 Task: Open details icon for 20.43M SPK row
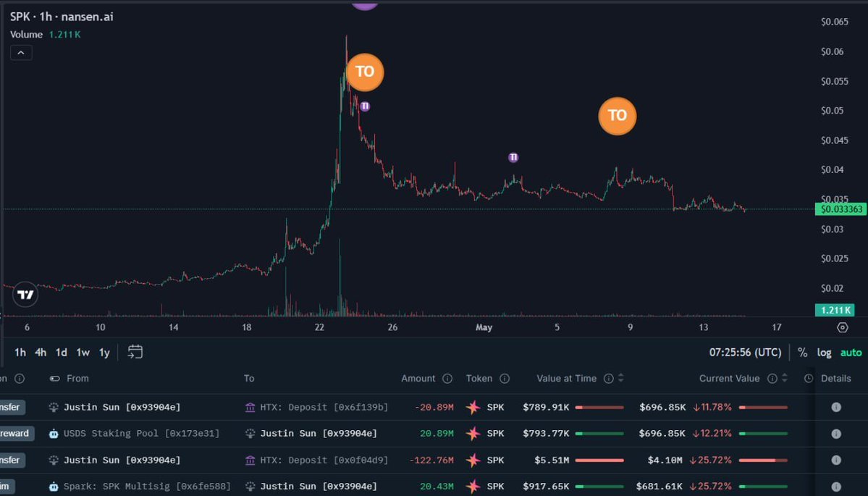836,487
